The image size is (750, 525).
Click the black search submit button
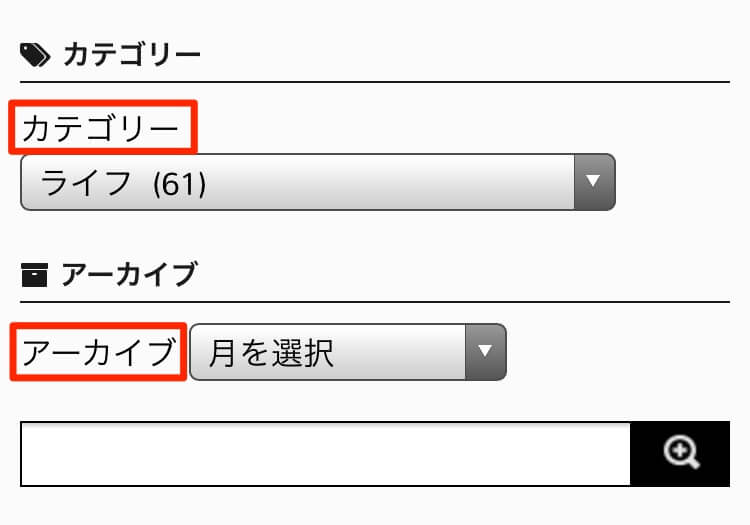[x=680, y=454]
